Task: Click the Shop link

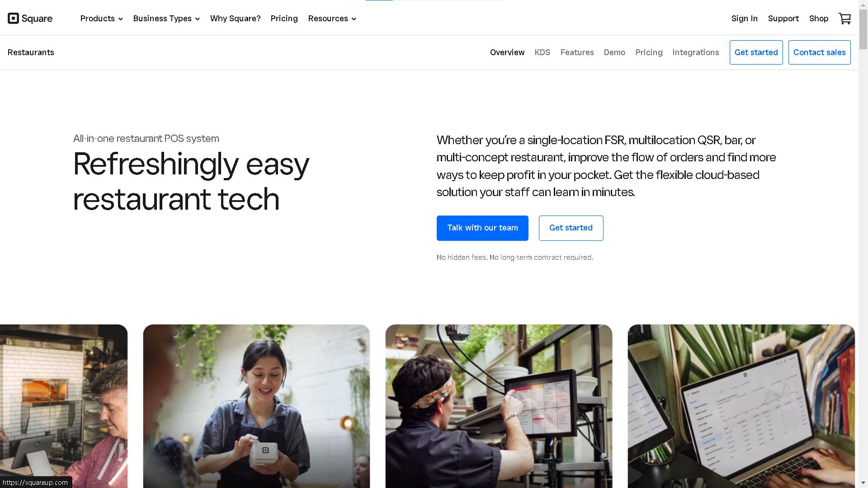Action: [x=819, y=18]
